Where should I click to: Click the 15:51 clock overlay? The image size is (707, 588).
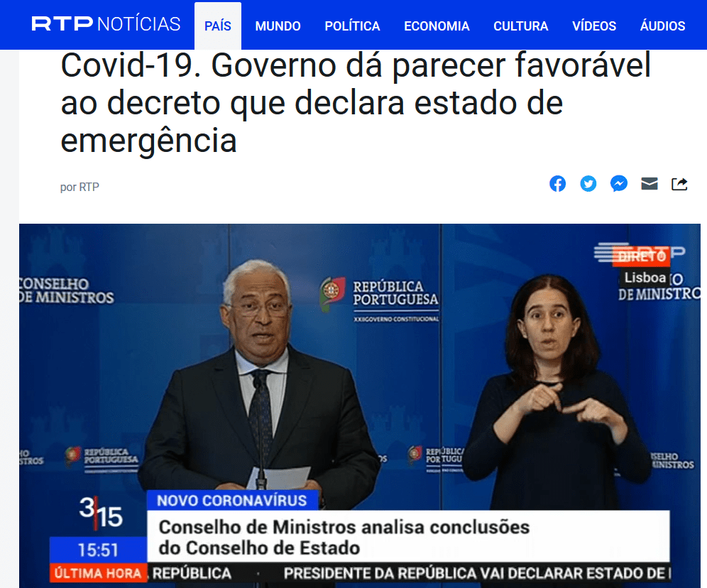coord(98,550)
